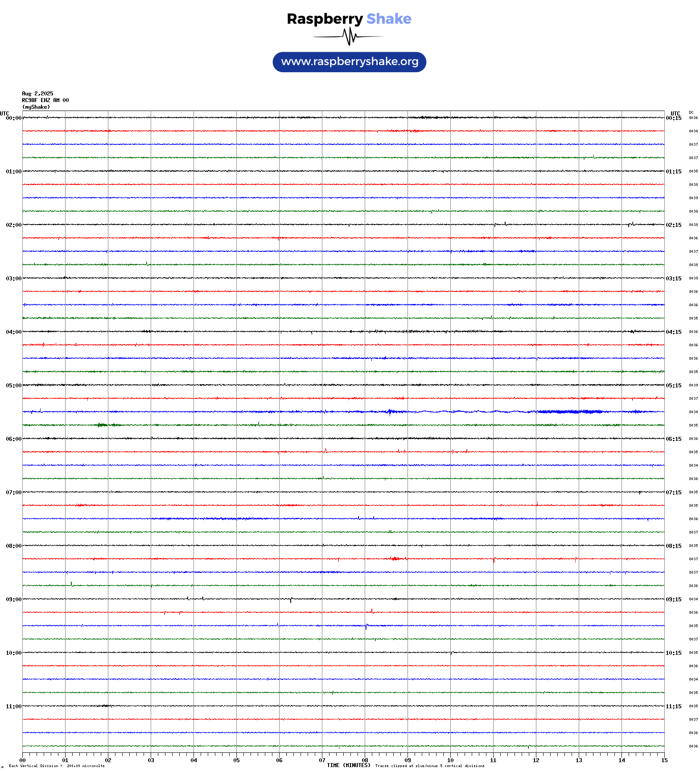This screenshot has width=700, height=772.
Task: Click the left '04:00' time label
Action: coord(13,332)
